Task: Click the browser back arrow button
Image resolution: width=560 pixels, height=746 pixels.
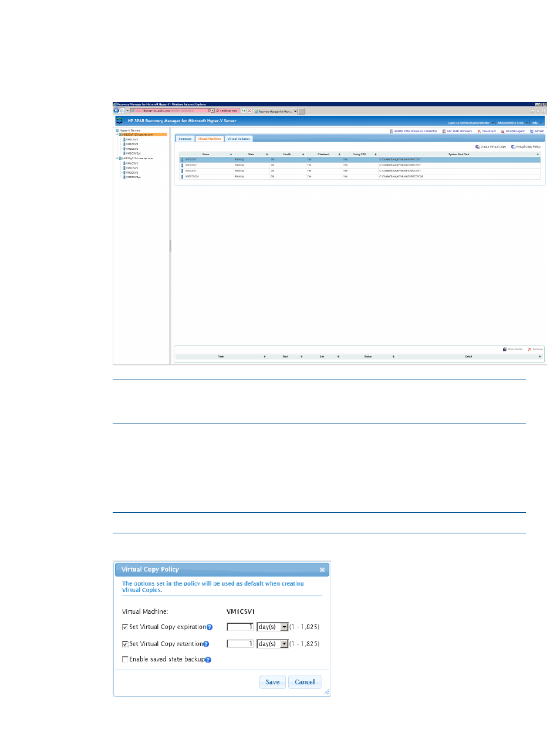Action: point(116,110)
